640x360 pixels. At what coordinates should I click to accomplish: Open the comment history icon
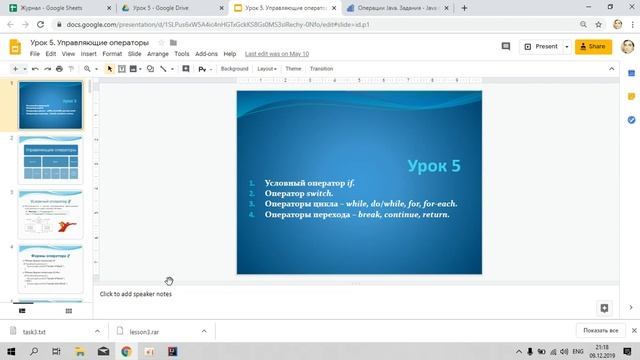pos(506,47)
